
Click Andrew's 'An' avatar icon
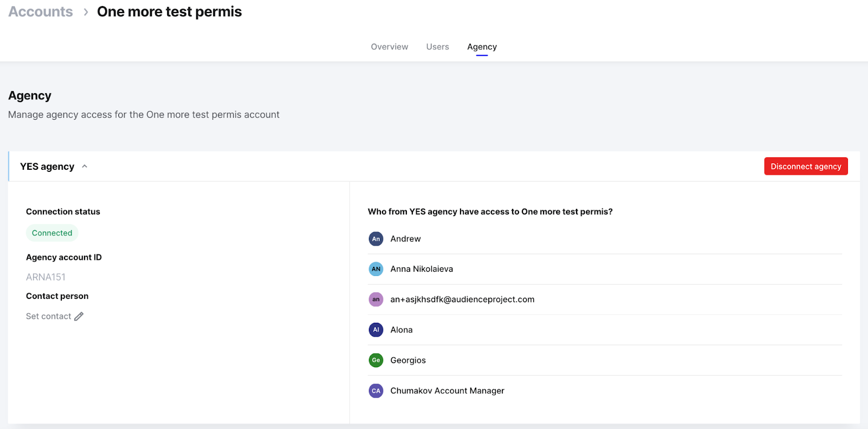[x=376, y=239]
